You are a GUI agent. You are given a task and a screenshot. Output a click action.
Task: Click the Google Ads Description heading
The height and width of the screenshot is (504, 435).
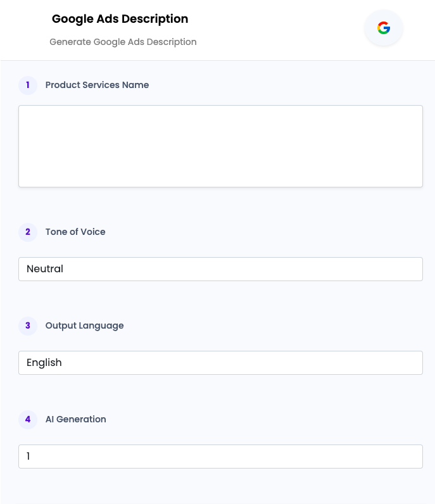pos(120,19)
